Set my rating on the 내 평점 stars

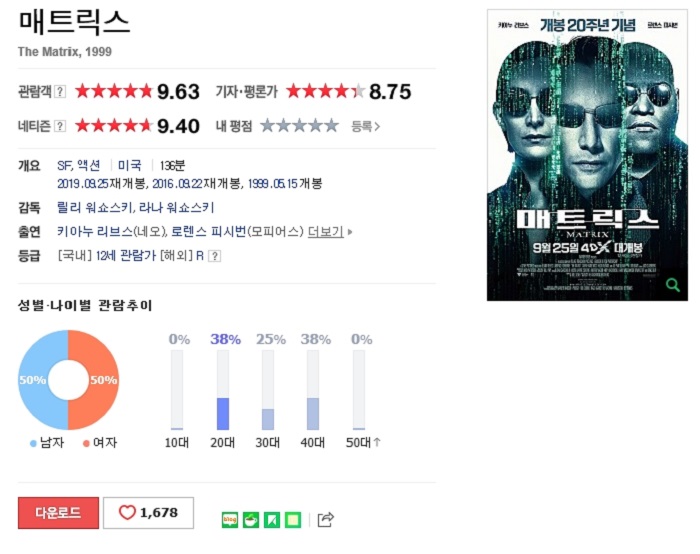(x=299, y=126)
